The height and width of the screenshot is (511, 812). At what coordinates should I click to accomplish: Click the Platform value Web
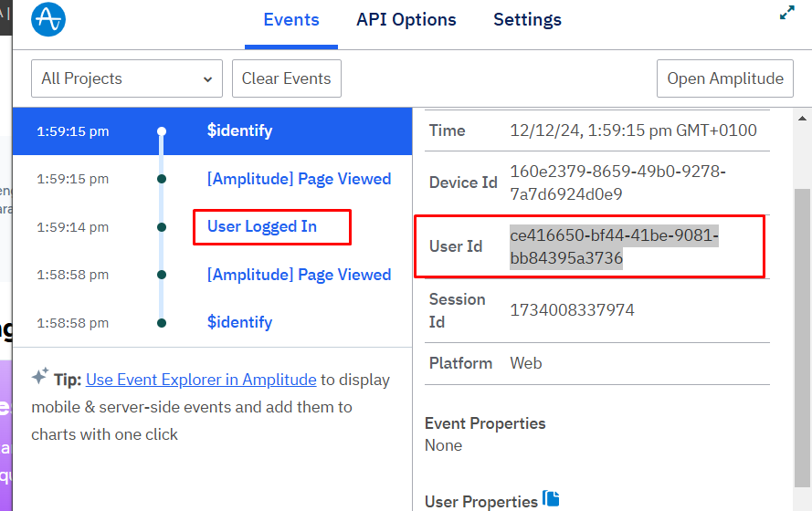tap(525, 363)
